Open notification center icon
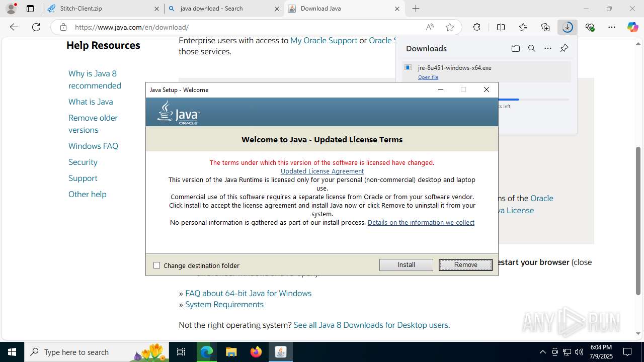Screen dimensions: 644x362 coord(627,352)
